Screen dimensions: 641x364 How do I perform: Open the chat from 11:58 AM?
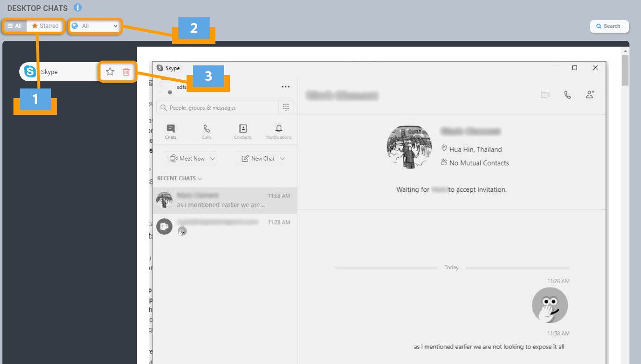225,201
